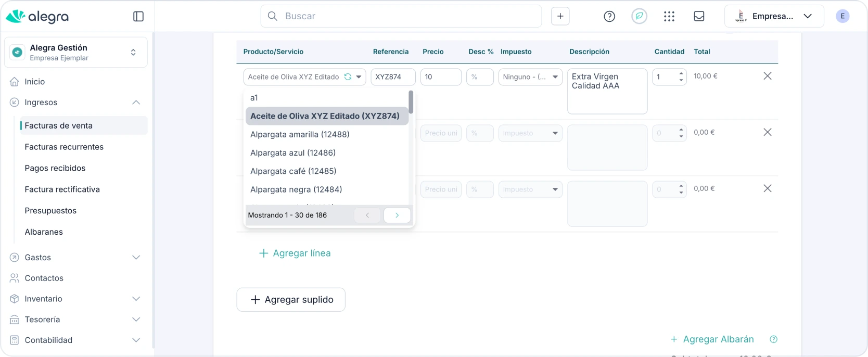Screen dimensions: 868x357
Task: Click the Agregar suplido button
Action: tap(291, 300)
